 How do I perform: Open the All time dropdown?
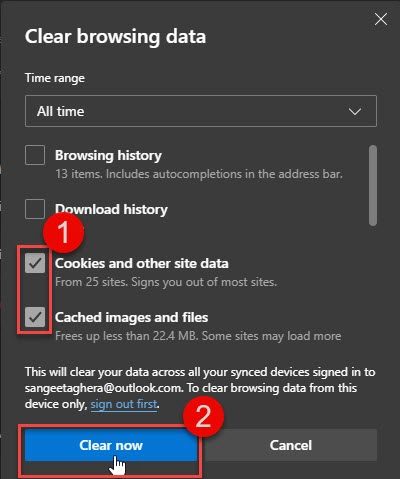201,111
